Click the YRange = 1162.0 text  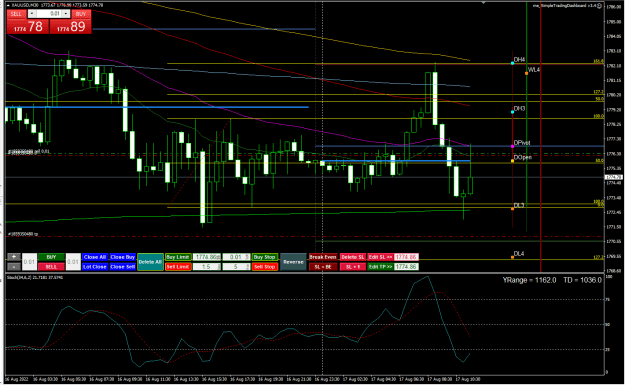pos(529,280)
